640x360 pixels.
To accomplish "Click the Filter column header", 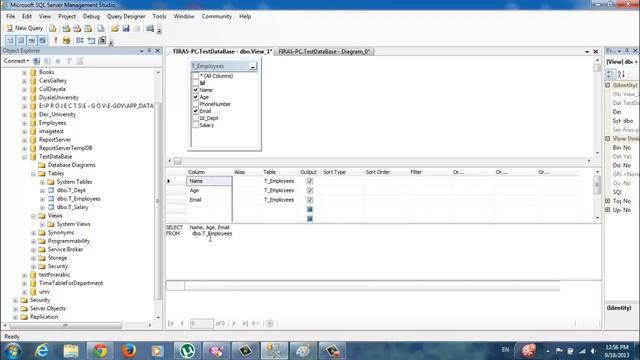I will pyautogui.click(x=416, y=172).
